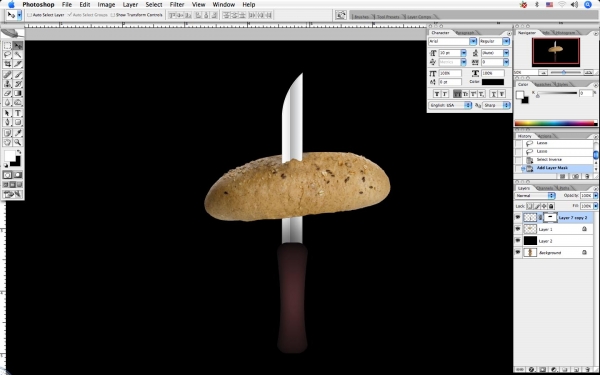
Task: Select the Zoom tool in the toolbox
Action: coord(18,142)
